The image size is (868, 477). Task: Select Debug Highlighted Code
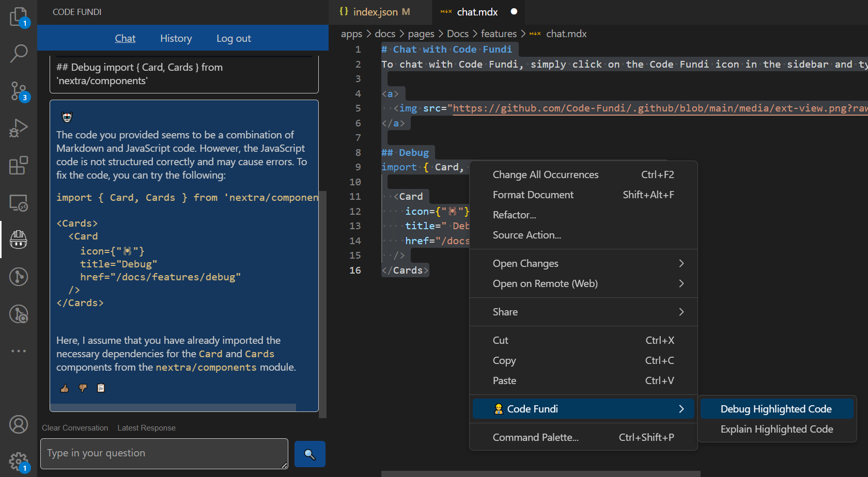[777, 409]
